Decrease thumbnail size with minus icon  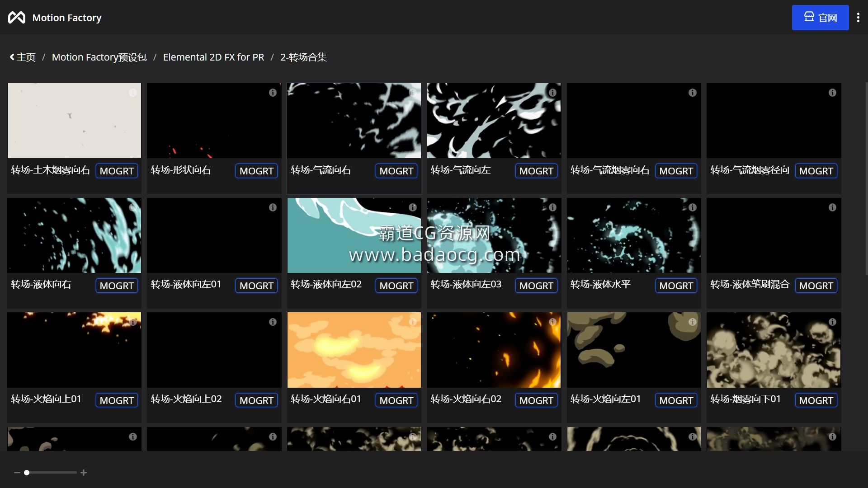17,473
